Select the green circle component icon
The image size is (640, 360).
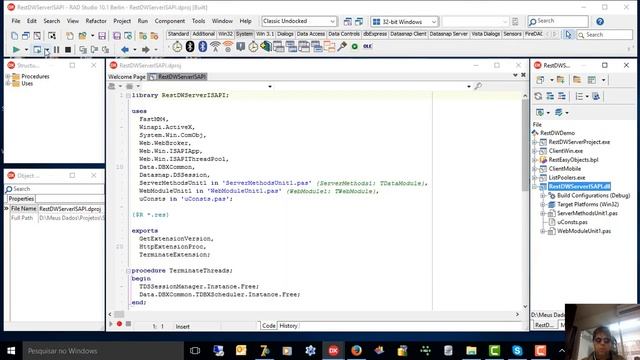tap(355, 47)
